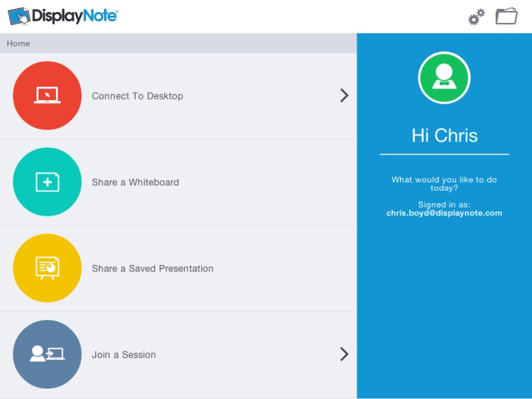Image resolution: width=532 pixels, height=399 pixels.
Task: Click the DisplayNote logo
Action: (63, 16)
